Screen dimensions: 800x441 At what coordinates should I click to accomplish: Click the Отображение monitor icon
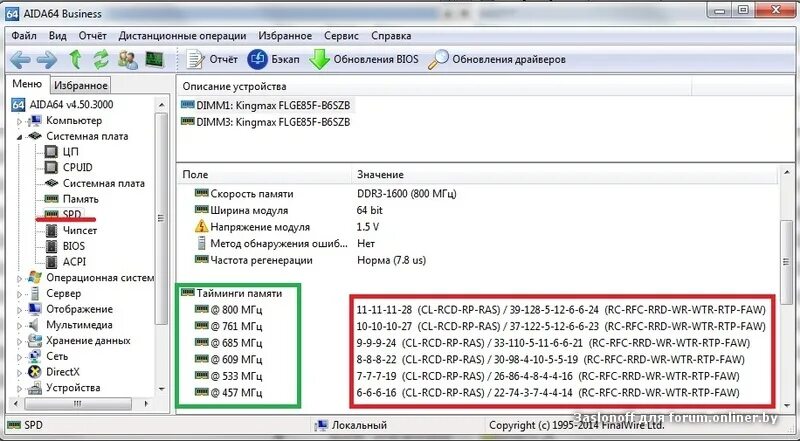pos(35,309)
